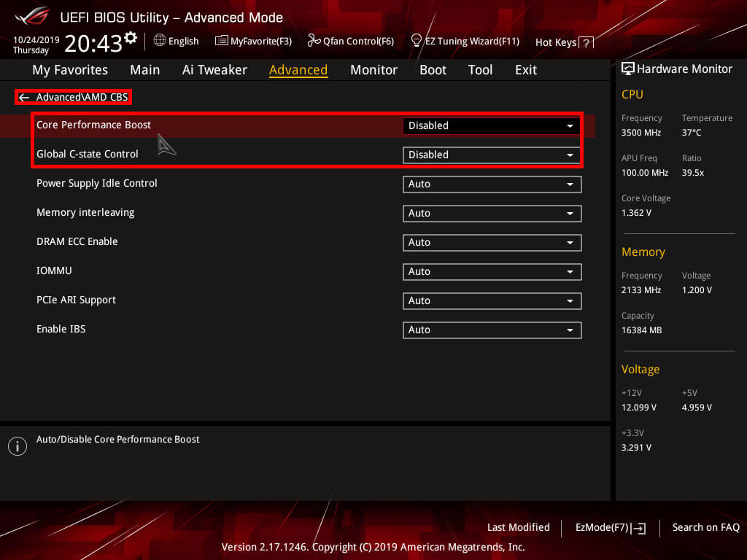This screenshot has height=560, width=747.
Task: Select the Global C-state Control label
Action: [88, 155]
